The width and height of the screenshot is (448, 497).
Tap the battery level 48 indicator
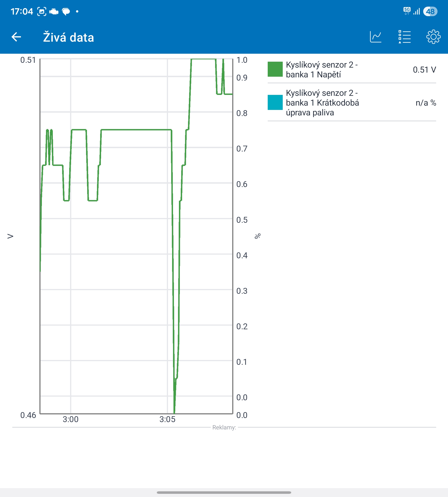pos(430,12)
